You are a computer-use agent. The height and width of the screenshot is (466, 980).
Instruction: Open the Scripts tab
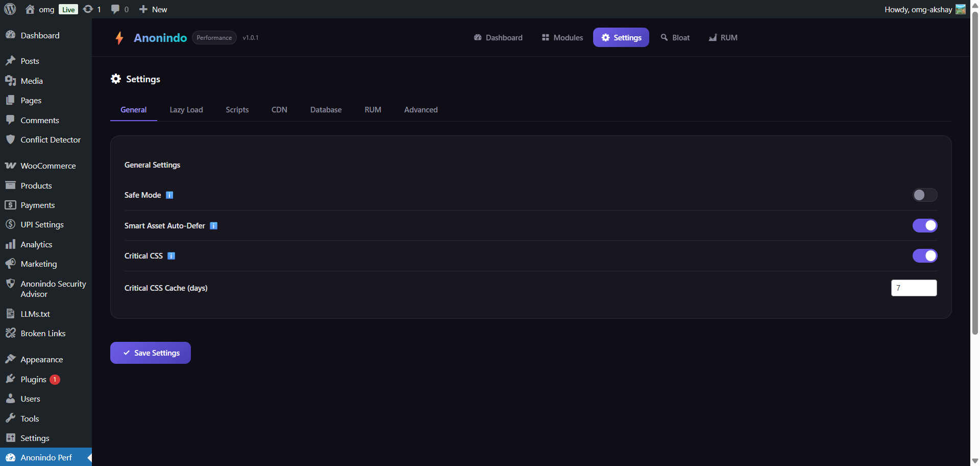[x=237, y=110]
